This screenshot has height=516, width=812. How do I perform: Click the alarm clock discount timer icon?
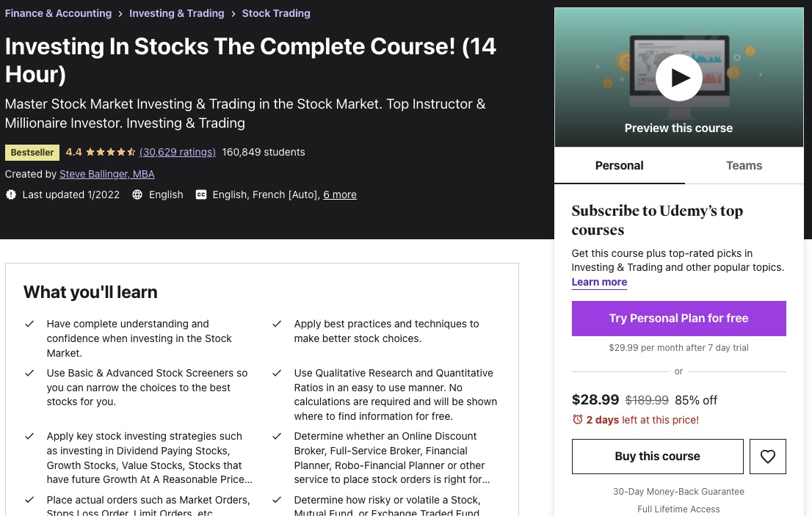[x=578, y=420]
